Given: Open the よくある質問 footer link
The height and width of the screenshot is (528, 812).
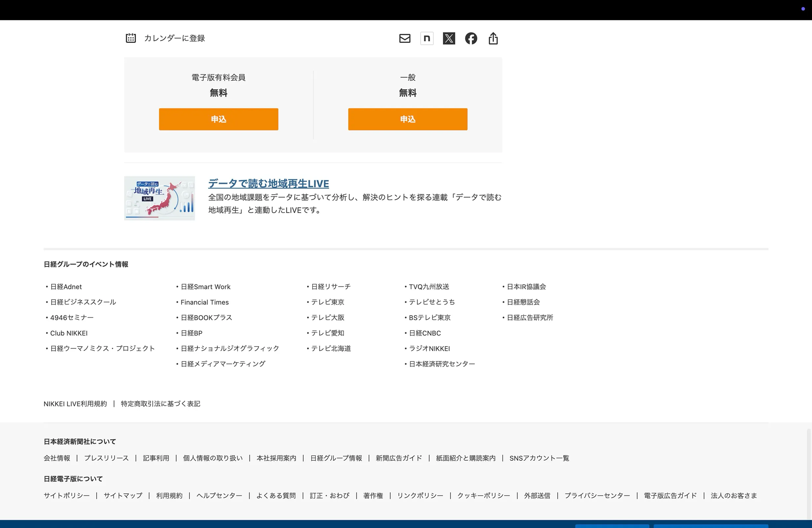Looking at the screenshot, I should pyautogui.click(x=276, y=496).
